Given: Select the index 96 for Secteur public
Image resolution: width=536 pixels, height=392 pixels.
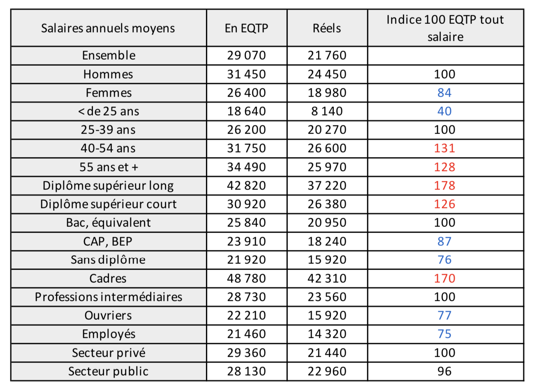Looking at the screenshot, I should point(444,371).
